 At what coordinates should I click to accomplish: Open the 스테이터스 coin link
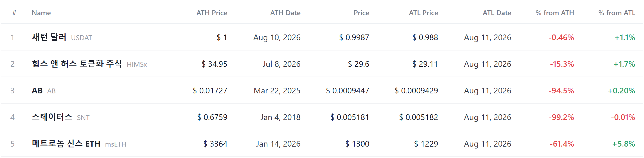click(52, 117)
